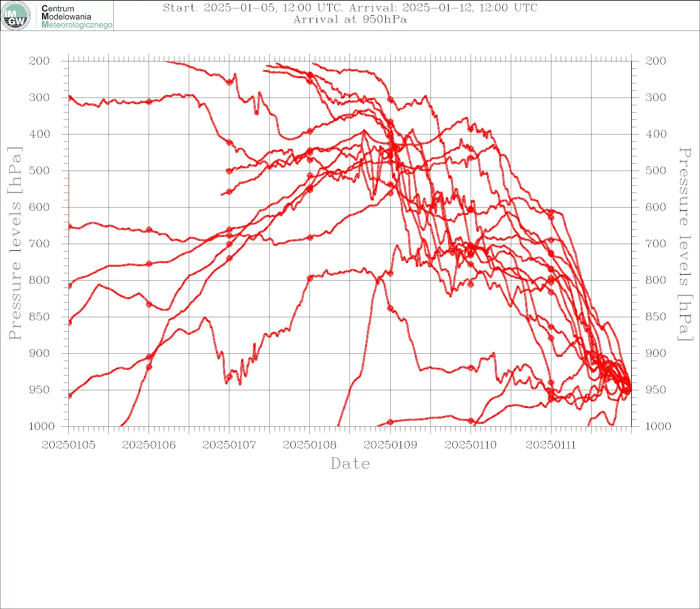Click the date label 20250105
This screenshot has height=609, width=700.
coord(68,445)
